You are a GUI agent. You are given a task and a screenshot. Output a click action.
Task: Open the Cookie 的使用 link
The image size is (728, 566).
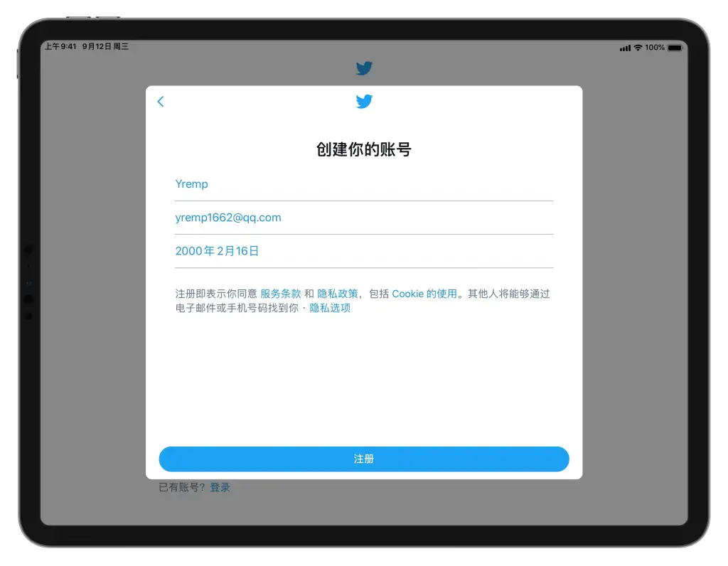[x=424, y=294]
